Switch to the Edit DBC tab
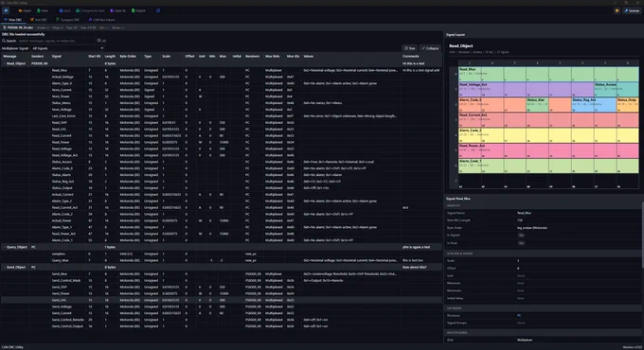Viewport: 644px width, 350px height. click(39, 20)
